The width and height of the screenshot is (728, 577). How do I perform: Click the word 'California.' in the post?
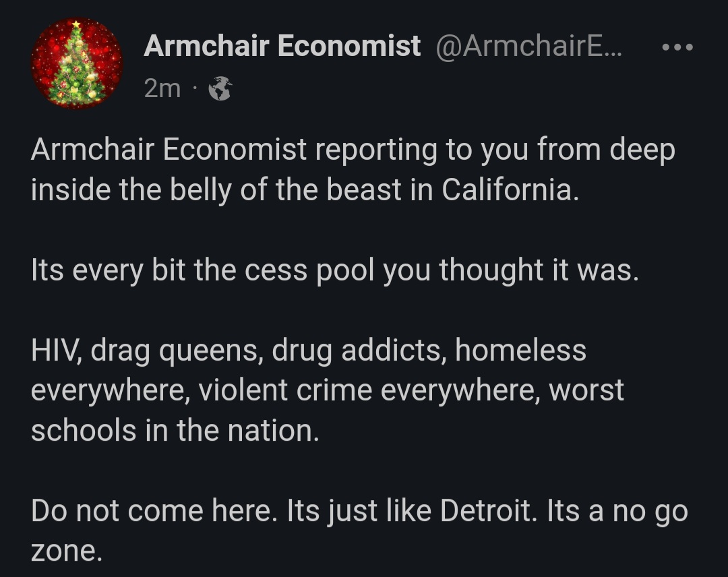pyautogui.click(x=510, y=190)
